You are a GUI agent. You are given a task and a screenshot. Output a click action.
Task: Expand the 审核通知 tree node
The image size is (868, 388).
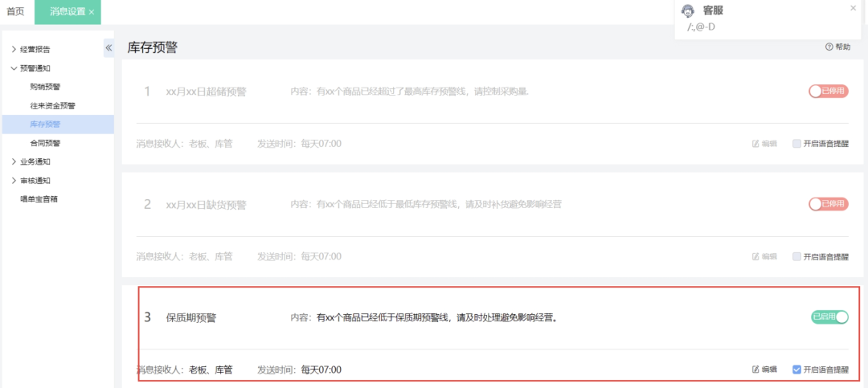coord(14,181)
